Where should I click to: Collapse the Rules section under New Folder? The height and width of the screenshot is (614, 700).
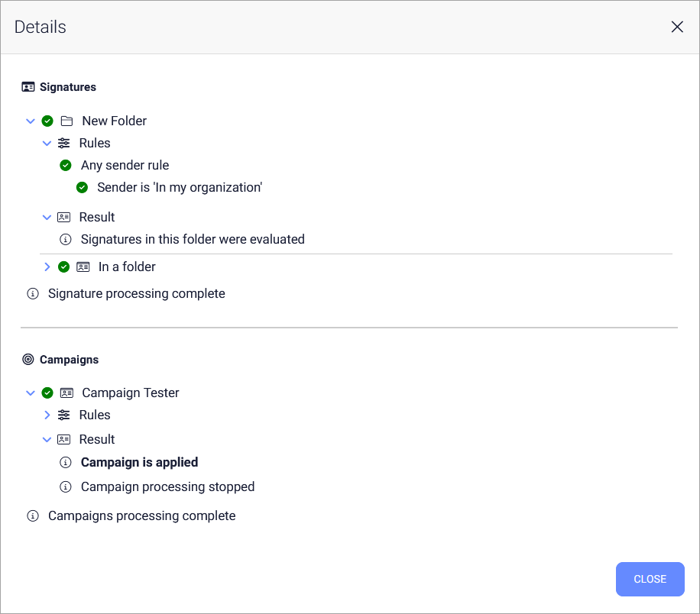[47, 143]
